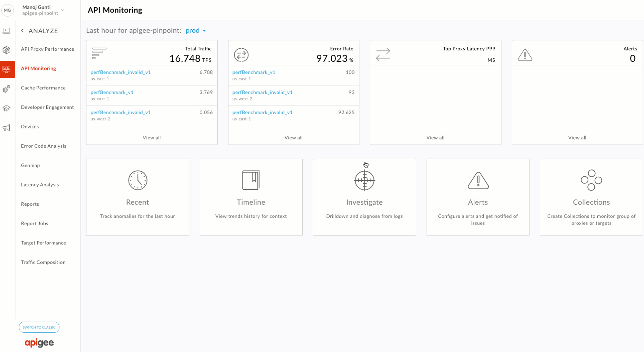This screenshot has height=352, width=644.
Task: Click the Total Traffic bars icon
Action: coord(99,53)
